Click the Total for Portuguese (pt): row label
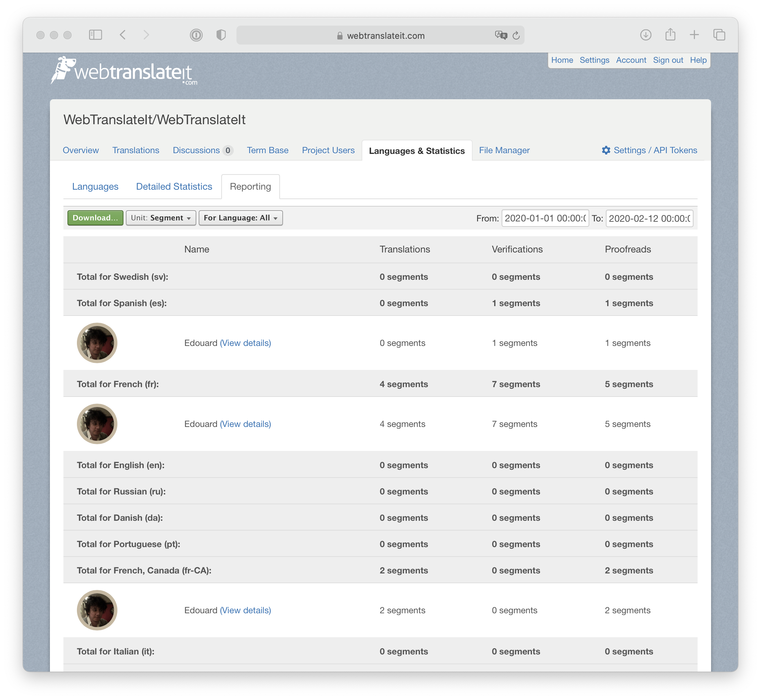This screenshot has height=700, width=761. pos(129,544)
